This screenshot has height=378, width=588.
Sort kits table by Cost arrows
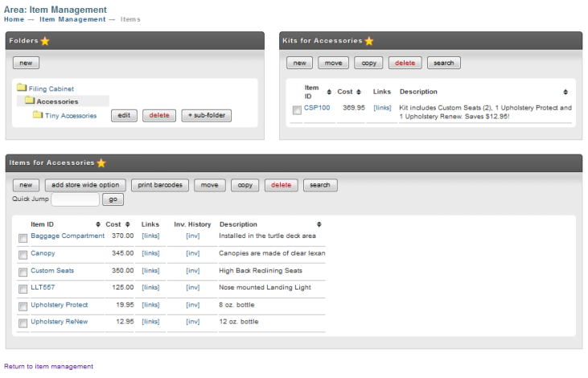point(359,92)
